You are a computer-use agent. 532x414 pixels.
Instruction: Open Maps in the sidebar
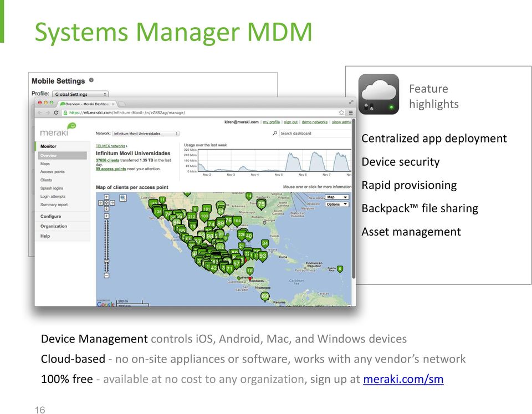pos(45,163)
